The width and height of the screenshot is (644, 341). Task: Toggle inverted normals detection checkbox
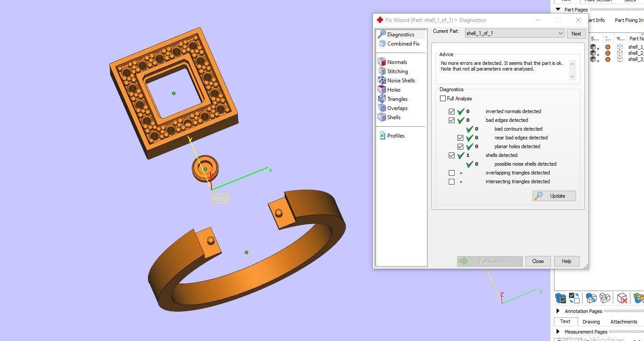pyautogui.click(x=451, y=111)
